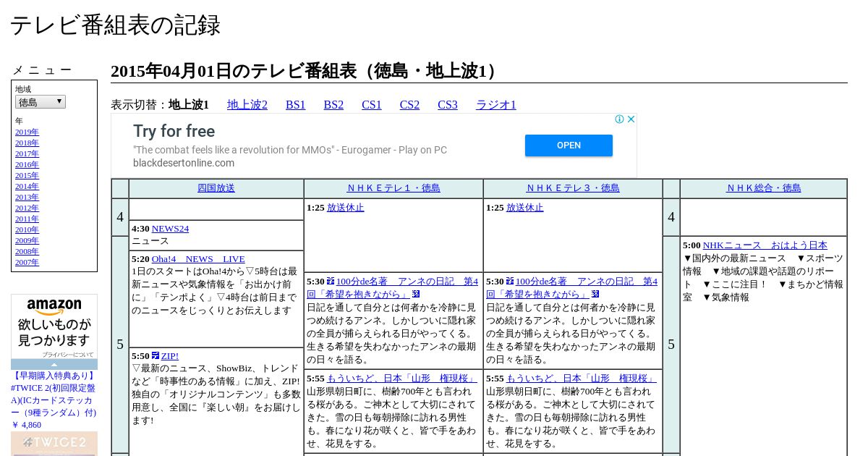Viewport: 868px width, 456px height.
Task: Open 100分de名著 link in NHK Eテレ1 column
Action: tap(392, 287)
